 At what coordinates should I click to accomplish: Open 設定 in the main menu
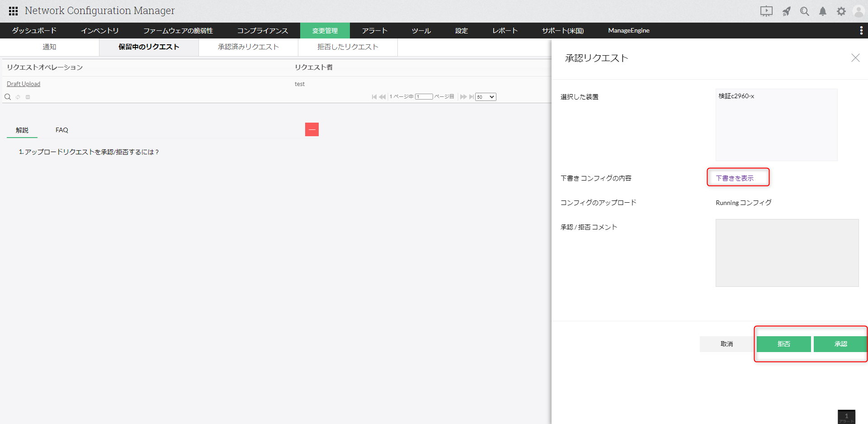[462, 30]
